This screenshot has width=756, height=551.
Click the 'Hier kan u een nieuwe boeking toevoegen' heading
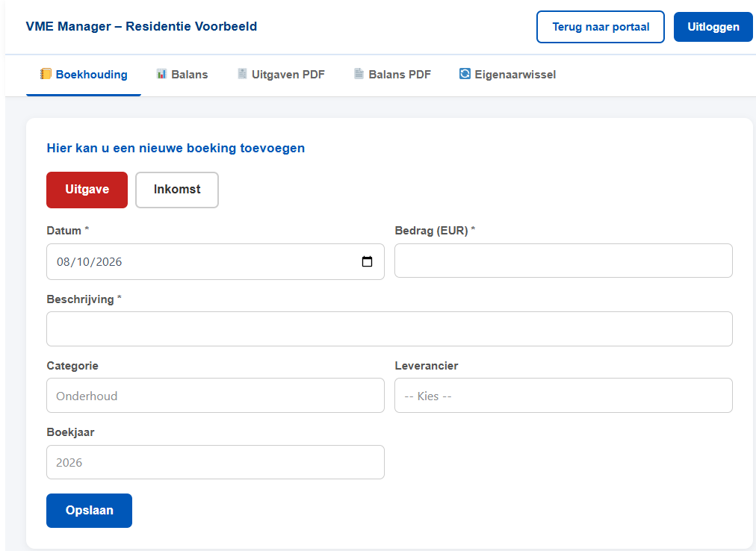(176, 148)
